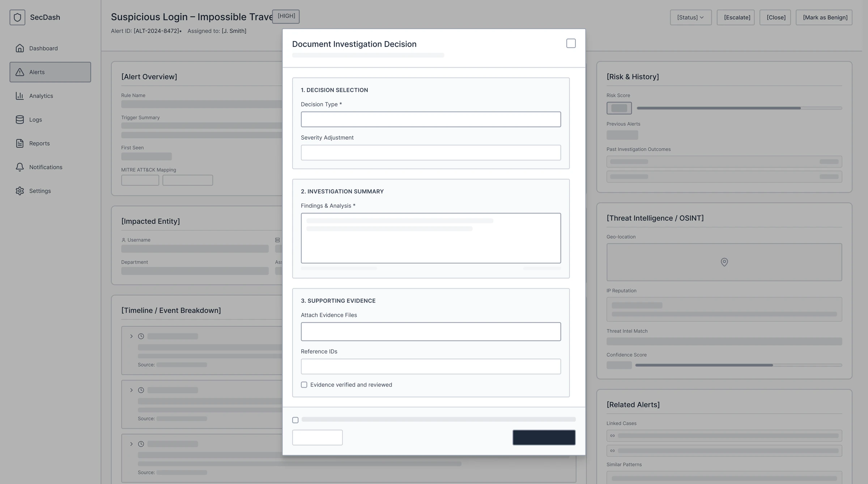868x484 pixels.
Task: Click the dark submit button in dialog
Action: pyautogui.click(x=544, y=437)
